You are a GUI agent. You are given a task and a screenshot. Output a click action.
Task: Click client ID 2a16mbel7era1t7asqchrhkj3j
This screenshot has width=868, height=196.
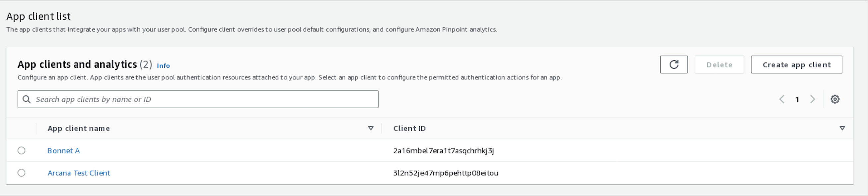pos(443,150)
